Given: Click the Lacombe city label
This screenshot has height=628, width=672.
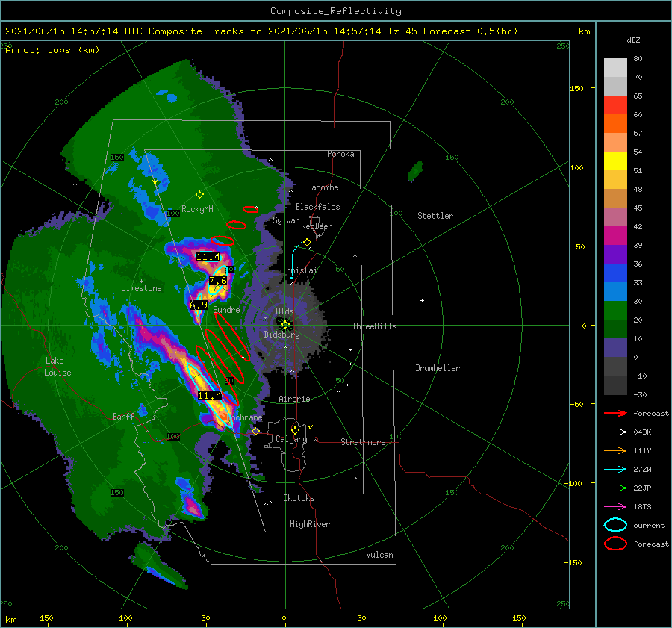Looking at the screenshot, I should 323,187.
